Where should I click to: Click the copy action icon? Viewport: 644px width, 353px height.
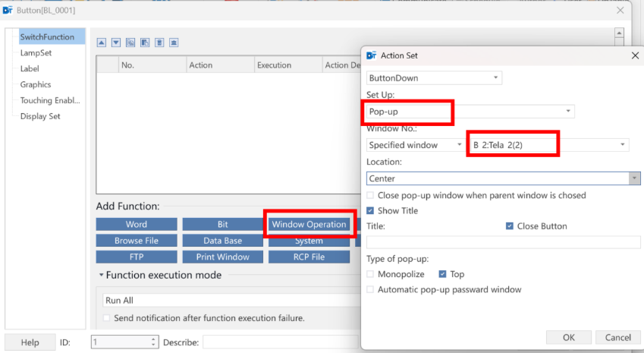pyautogui.click(x=130, y=43)
